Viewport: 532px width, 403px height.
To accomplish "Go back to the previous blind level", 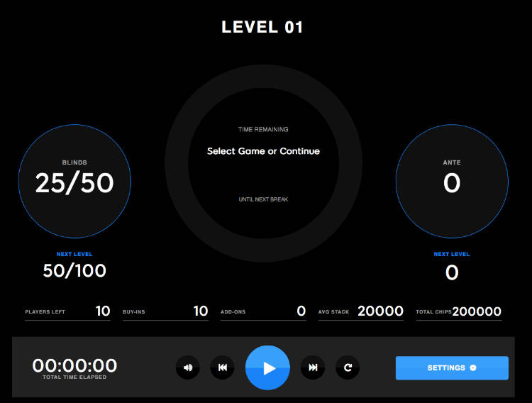I will point(222,368).
